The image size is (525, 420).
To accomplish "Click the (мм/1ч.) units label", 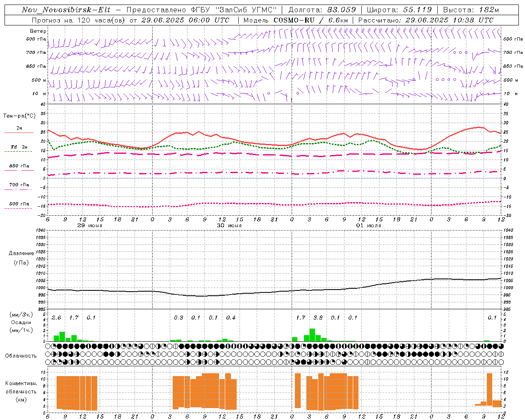I will tap(21, 331).
